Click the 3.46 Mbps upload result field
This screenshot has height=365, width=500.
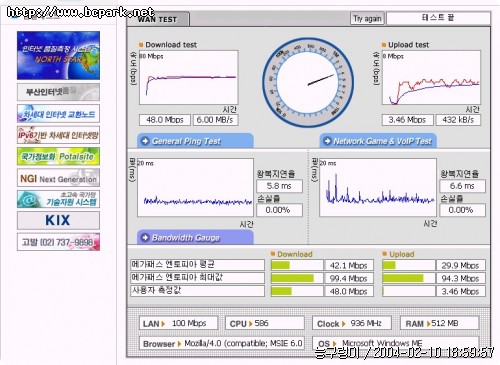[407, 120]
